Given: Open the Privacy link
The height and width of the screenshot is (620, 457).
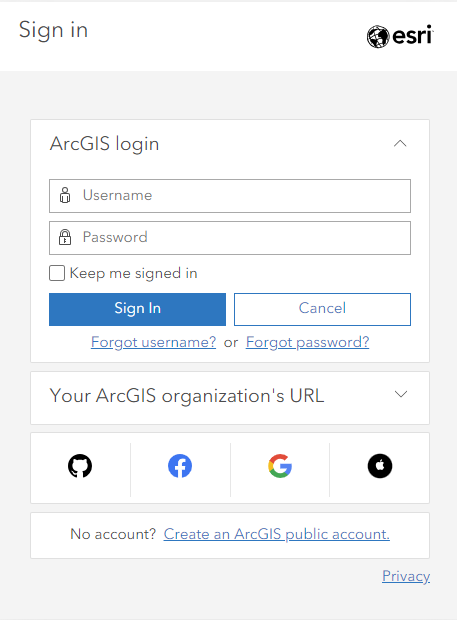Looking at the screenshot, I should [x=406, y=576].
